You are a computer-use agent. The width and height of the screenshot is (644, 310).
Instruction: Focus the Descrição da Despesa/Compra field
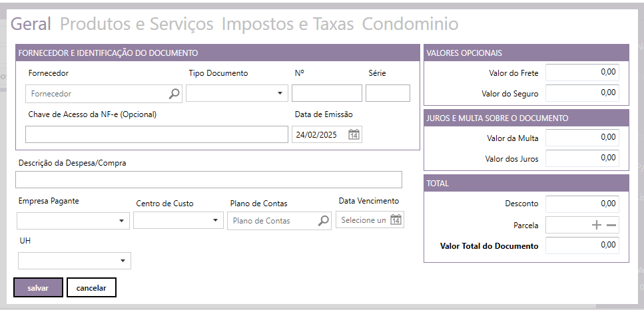pyautogui.click(x=208, y=180)
